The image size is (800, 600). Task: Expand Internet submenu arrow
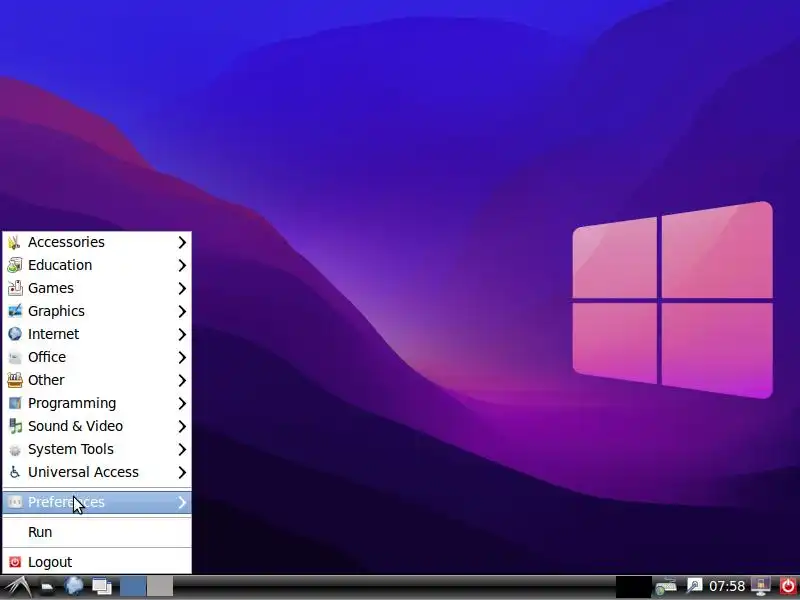pos(182,334)
